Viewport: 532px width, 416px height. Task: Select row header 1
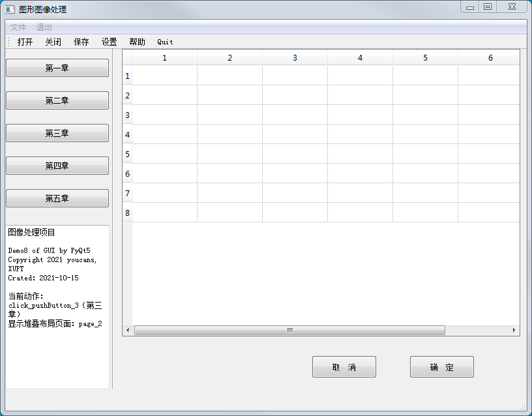(128, 76)
